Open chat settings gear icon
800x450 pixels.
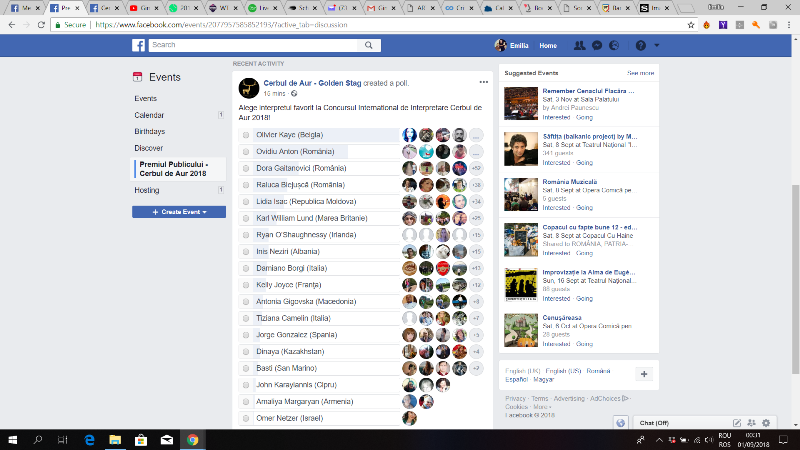tap(766, 423)
